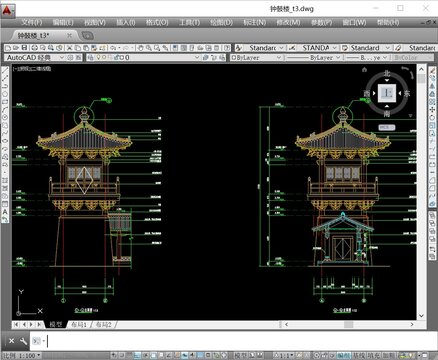Image resolution: width=438 pixels, height=360 pixels.
Task: Open the ByLayer color dropdown
Action: point(256,57)
